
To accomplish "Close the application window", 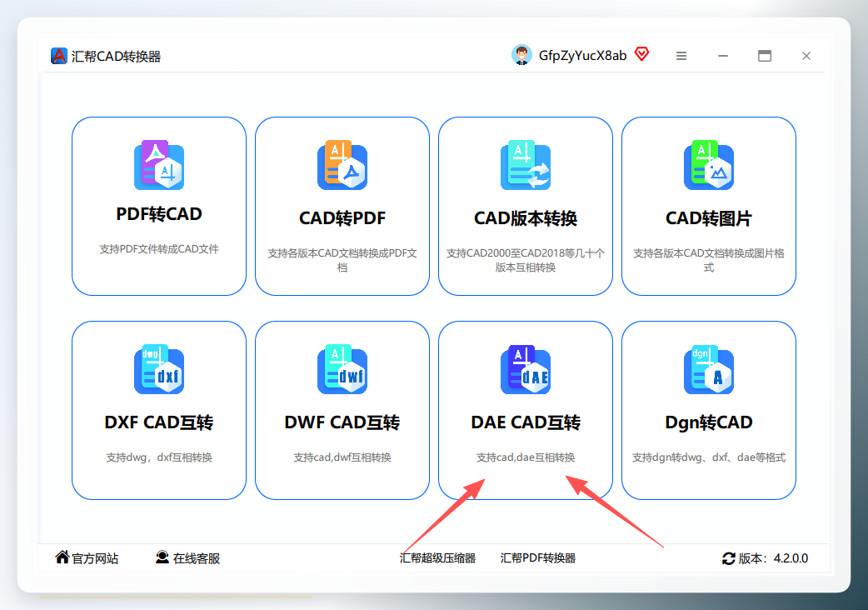I will pyautogui.click(x=806, y=56).
